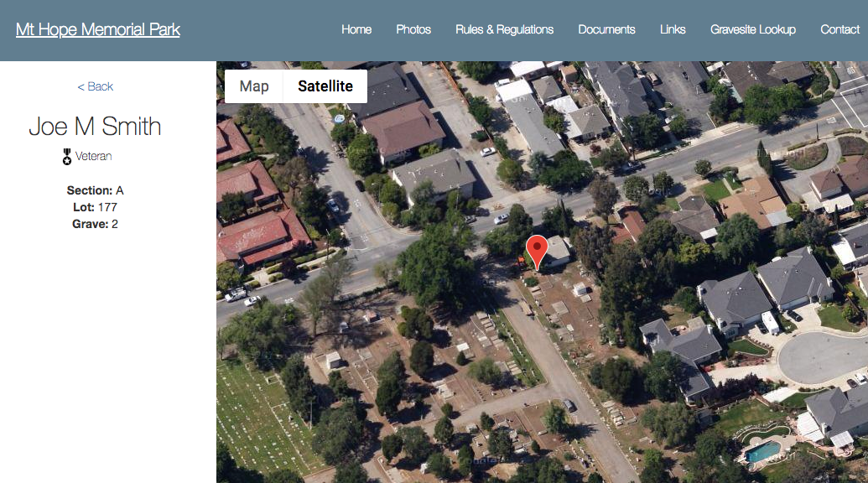The image size is (868, 483).
Task: Open the Links page
Action: tap(673, 29)
